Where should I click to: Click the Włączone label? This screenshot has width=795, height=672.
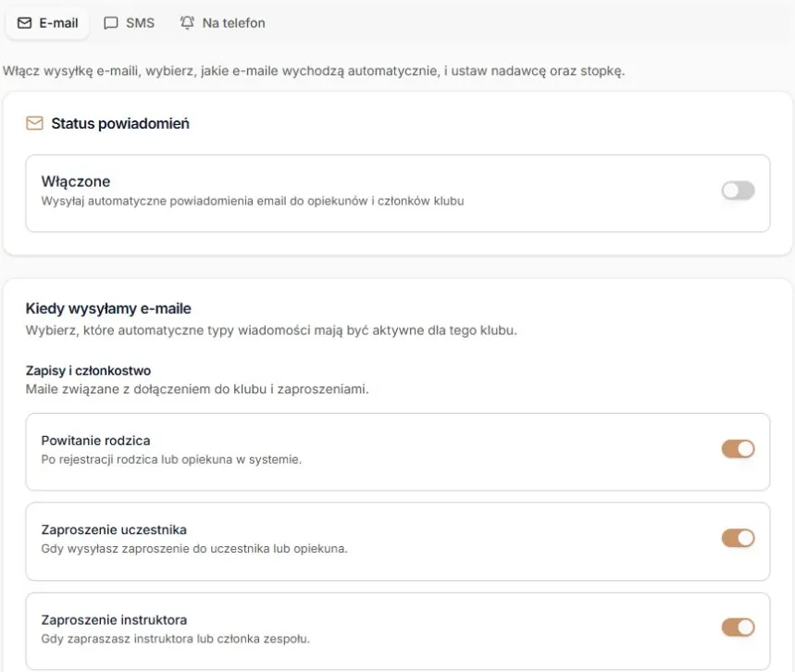(x=76, y=181)
